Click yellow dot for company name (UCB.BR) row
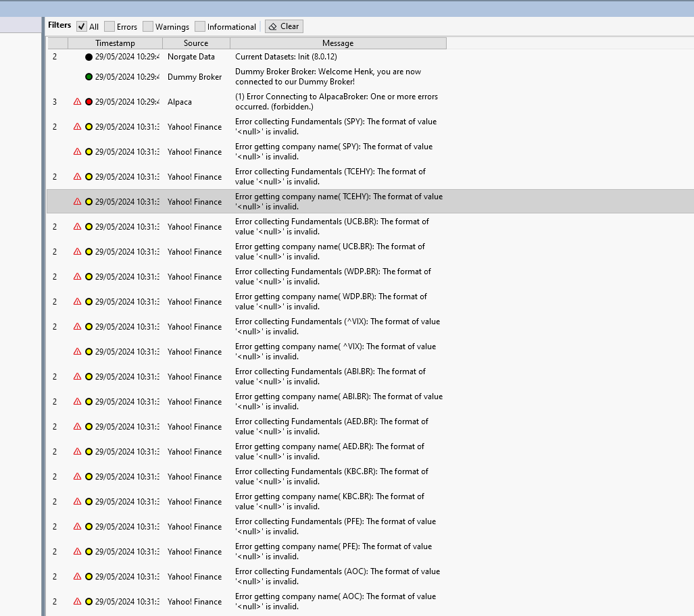This screenshot has height=616, width=694. pos(89,252)
